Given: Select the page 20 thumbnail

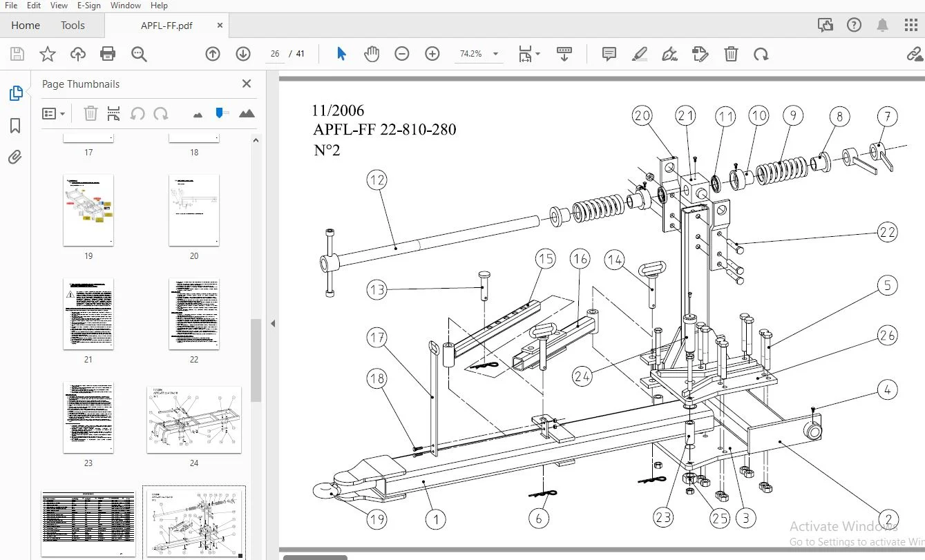Looking at the screenshot, I should point(194,210).
